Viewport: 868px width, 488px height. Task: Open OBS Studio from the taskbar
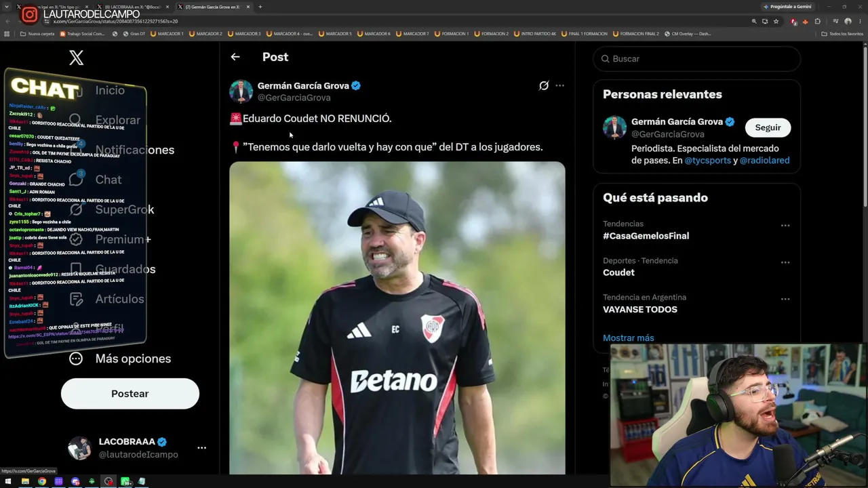point(108,482)
